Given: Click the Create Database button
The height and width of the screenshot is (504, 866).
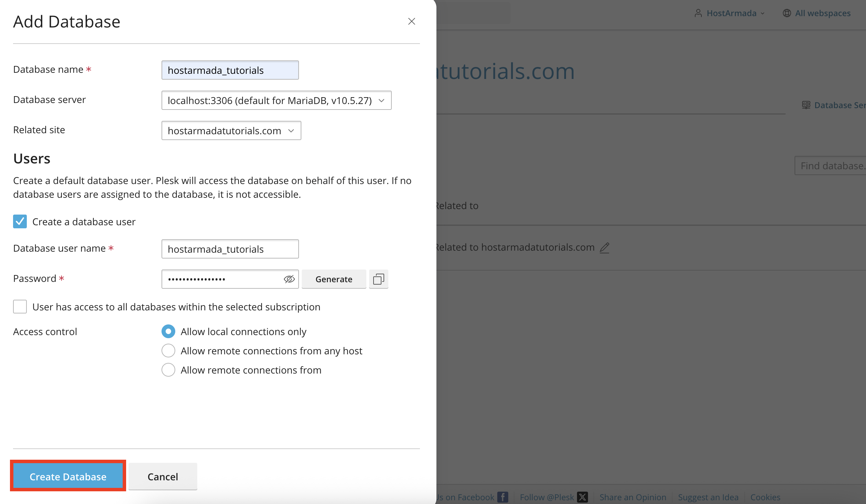Looking at the screenshot, I should [68, 476].
